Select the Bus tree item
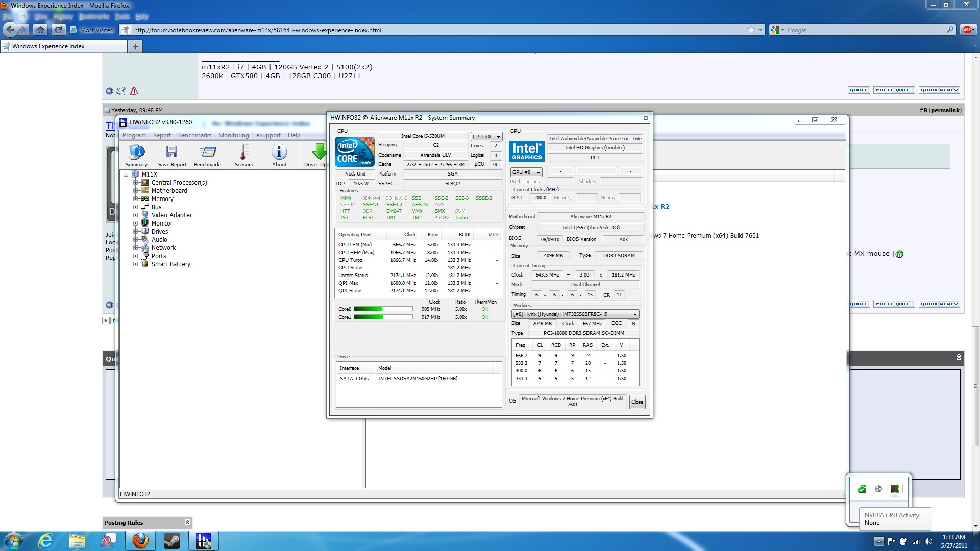 [156, 207]
